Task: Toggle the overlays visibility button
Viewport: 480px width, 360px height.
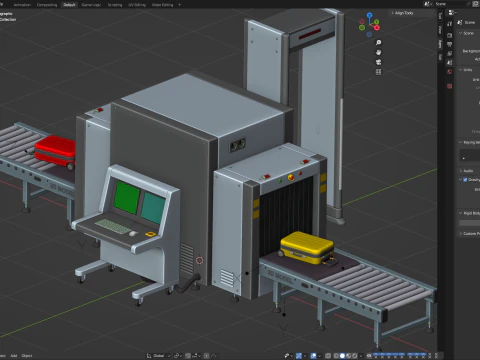Action: point(313,356)
